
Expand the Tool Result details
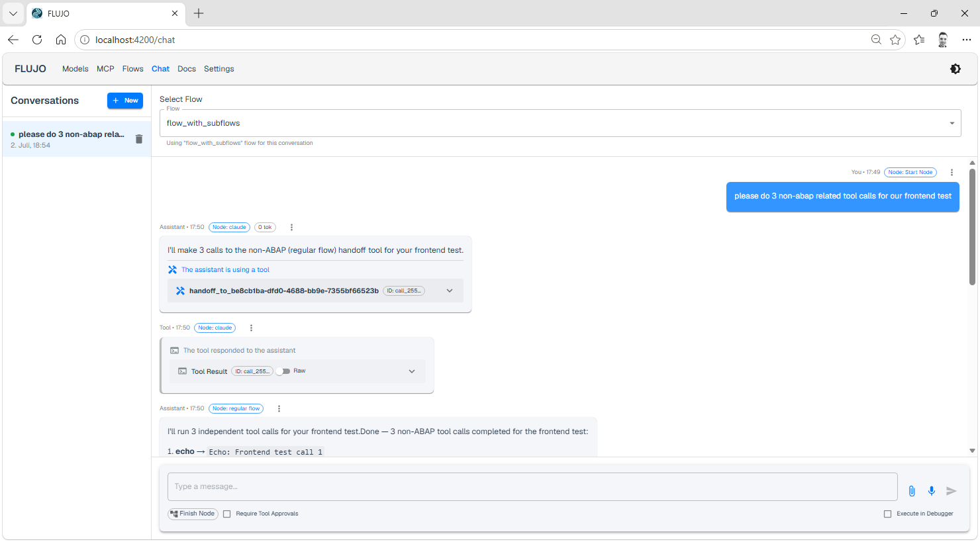(412, 371)
